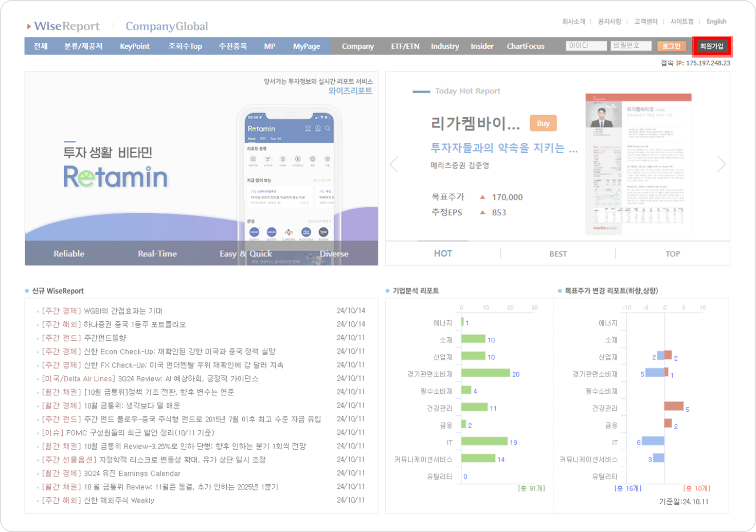
Task: Go to previous Today Hot Report slide
Action: 394,164
